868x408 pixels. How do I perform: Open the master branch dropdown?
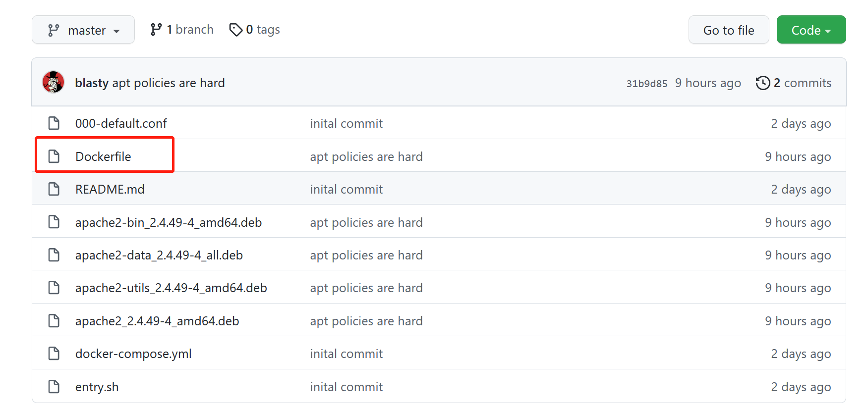coord(83,30)
